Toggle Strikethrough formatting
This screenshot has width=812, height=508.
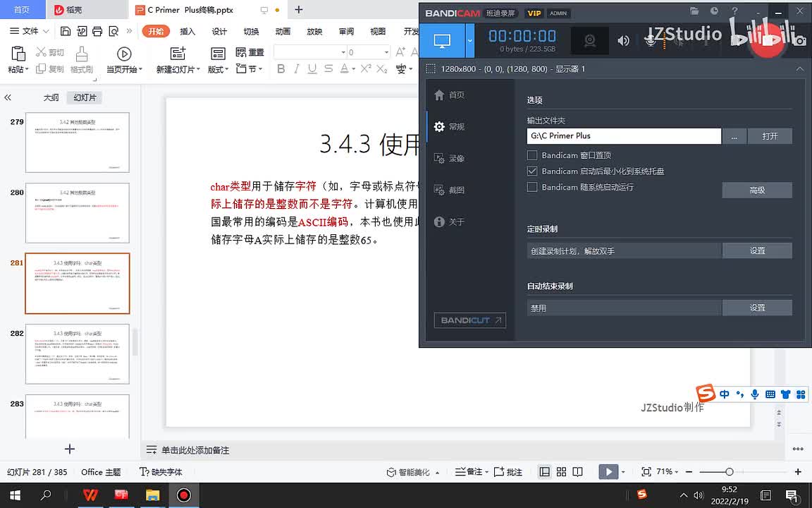tap(328, 68)
